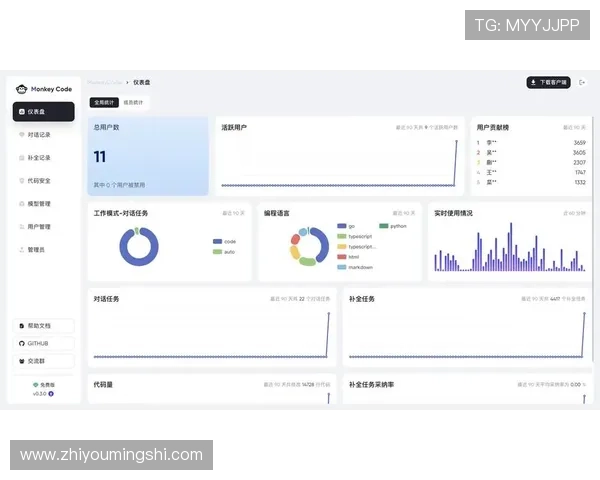Click the 免费版 edition label
Screen dimensions: 600x480
pos(47,385)
